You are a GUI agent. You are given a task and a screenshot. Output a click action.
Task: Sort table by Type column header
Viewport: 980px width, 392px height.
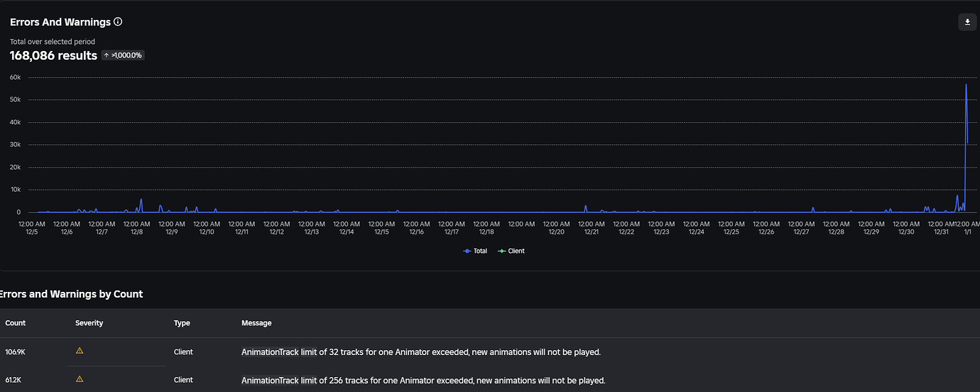coord(182,322)
